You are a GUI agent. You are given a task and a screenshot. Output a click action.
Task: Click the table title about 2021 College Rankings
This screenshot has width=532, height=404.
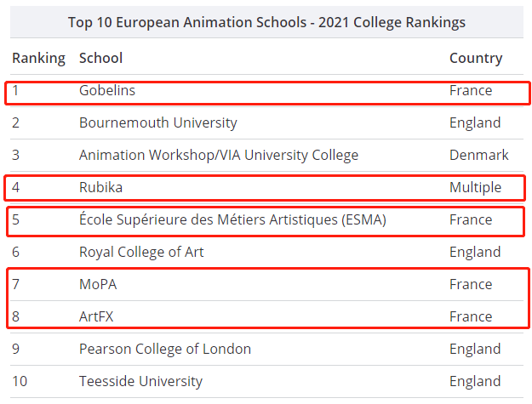(x=266, y=22)
